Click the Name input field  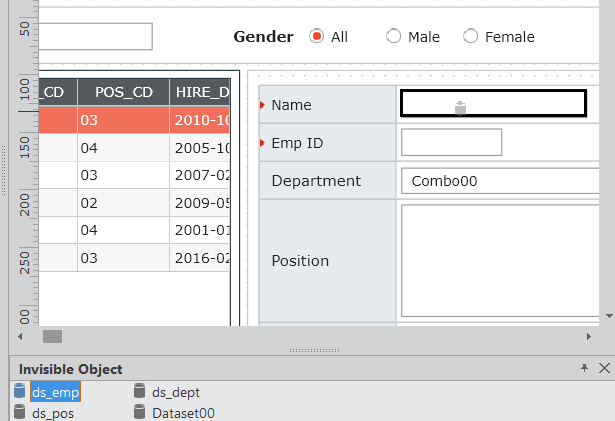493,103
